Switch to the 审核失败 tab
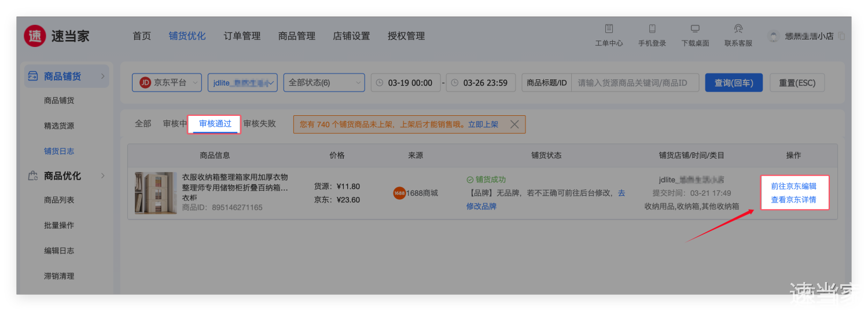868x311 pixels. 259,124
